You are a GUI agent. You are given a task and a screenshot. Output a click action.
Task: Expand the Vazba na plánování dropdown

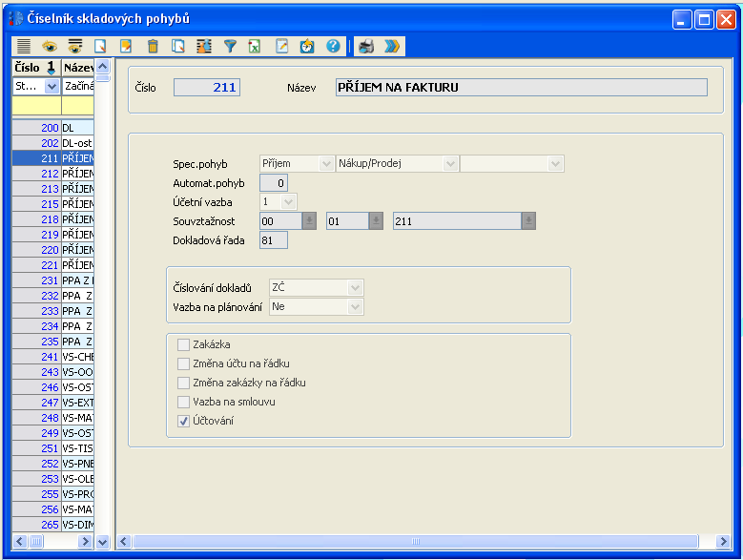[356, 306]
